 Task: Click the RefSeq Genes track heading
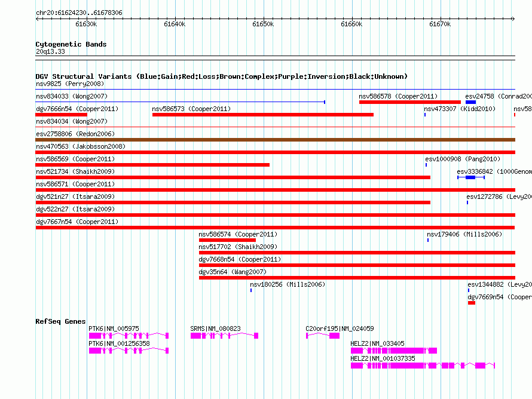point(60,322)
